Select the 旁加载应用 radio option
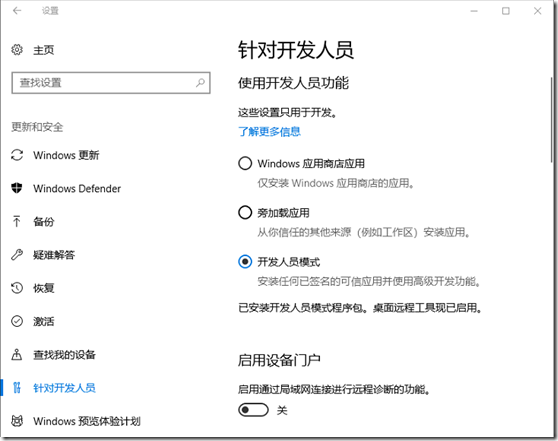This screenshot has height=441, width=558. [245, 212]
